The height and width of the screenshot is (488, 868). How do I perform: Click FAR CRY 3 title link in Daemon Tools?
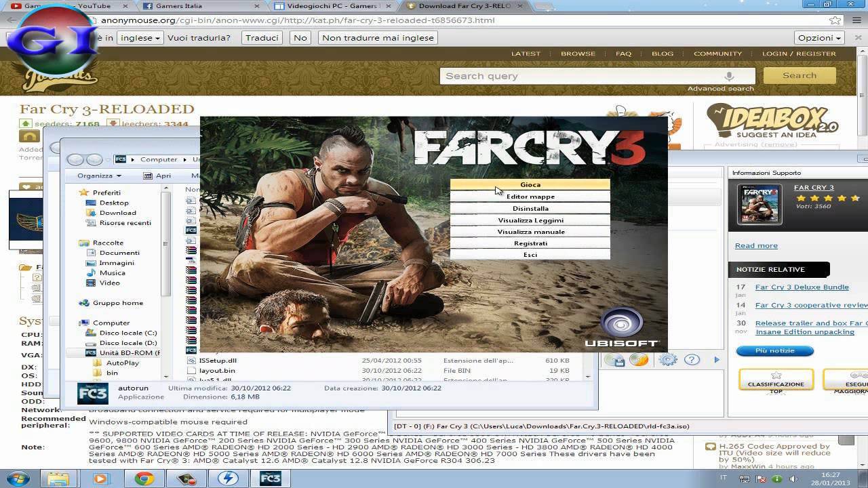[814, 188]
